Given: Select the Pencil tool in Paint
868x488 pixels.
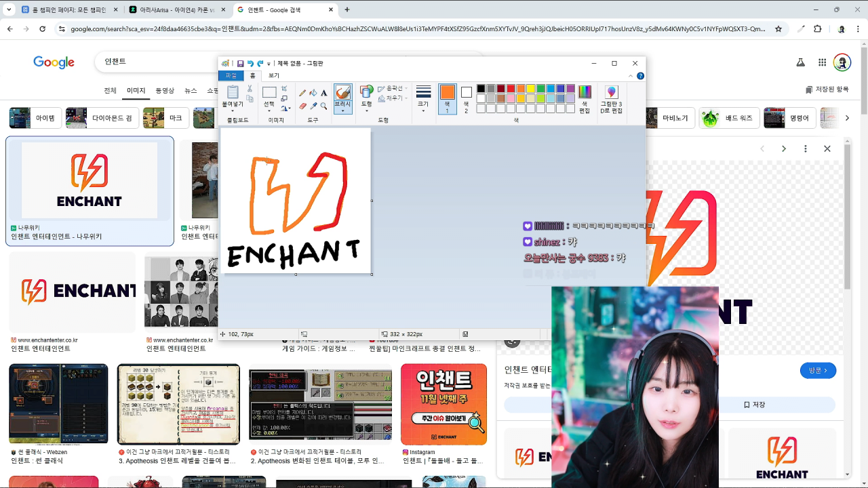Looking at the screenshot, I should tap(302, 93).
